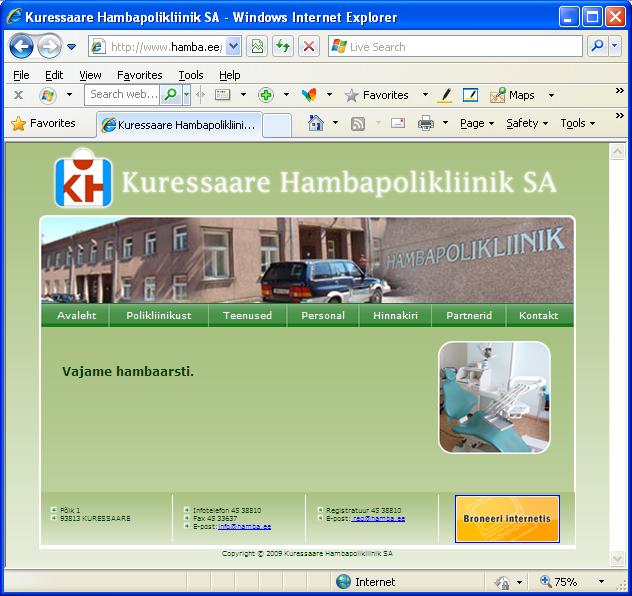The image size is (632, 596).
Task: Open the 75% zoom level dropdown
Action: pos(601,581)
